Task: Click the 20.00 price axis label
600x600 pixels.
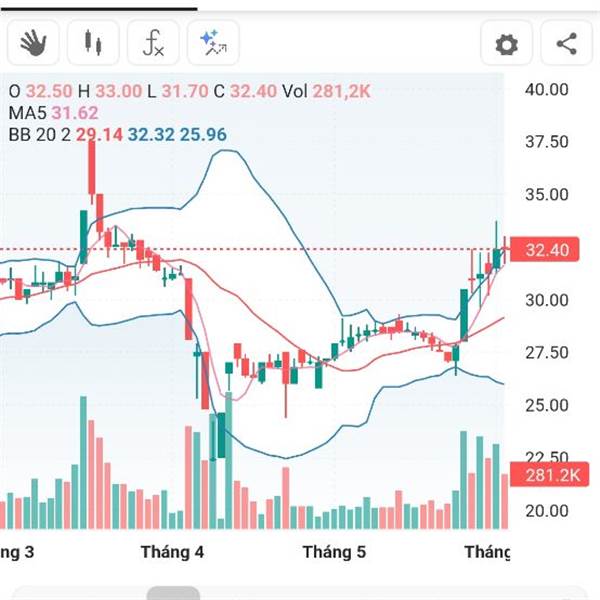Action: [547, 510]
